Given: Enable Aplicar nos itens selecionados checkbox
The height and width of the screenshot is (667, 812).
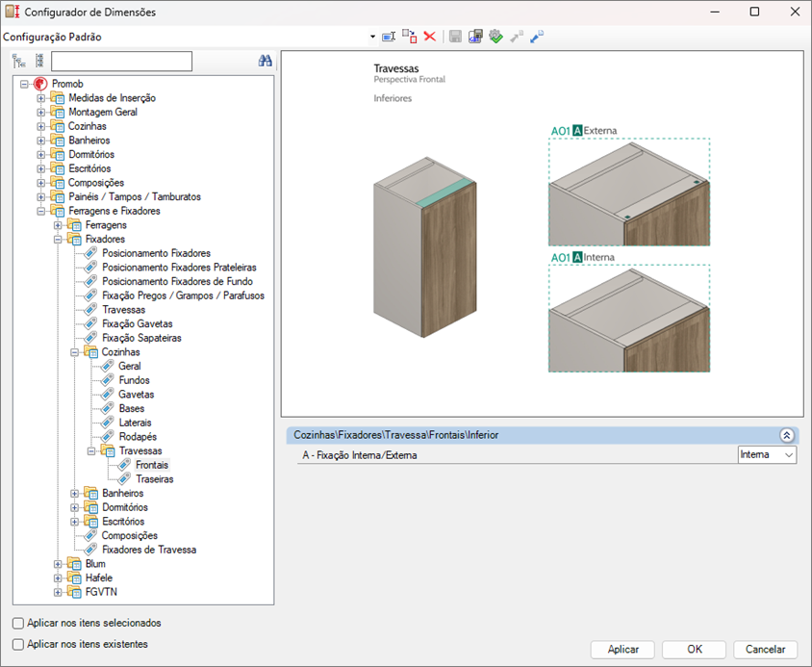Looking at the screenshot, I should point(18,623).
